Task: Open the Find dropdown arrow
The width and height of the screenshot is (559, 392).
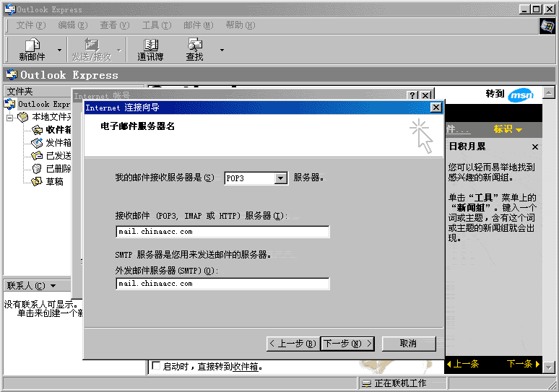Action: pos(222,51)
